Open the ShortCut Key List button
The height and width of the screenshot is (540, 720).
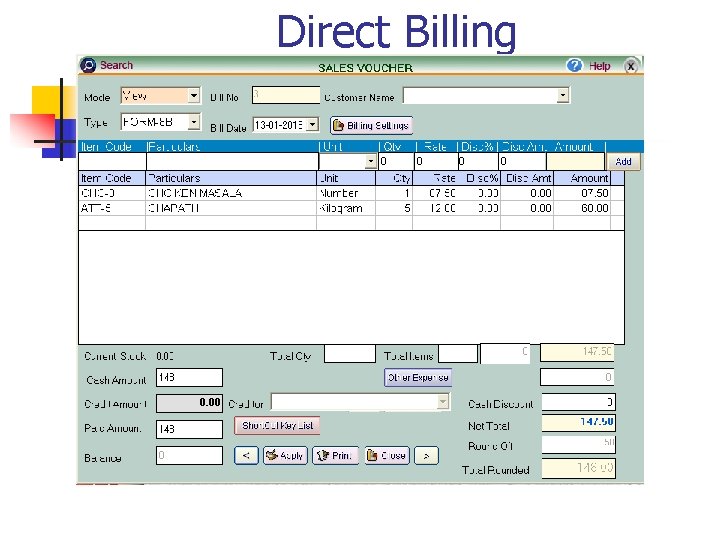(x=277, y=426)
